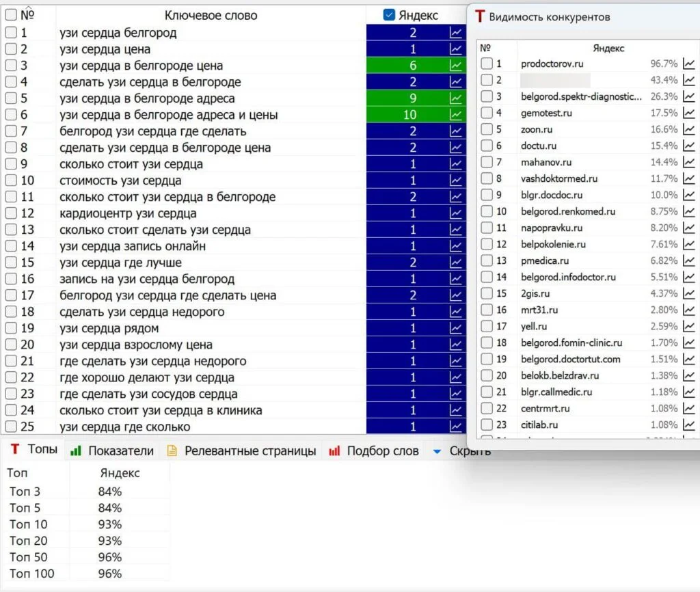View chart for mahanov.ru
This screenshot has height=592, width=700.
tap(689, 162)
